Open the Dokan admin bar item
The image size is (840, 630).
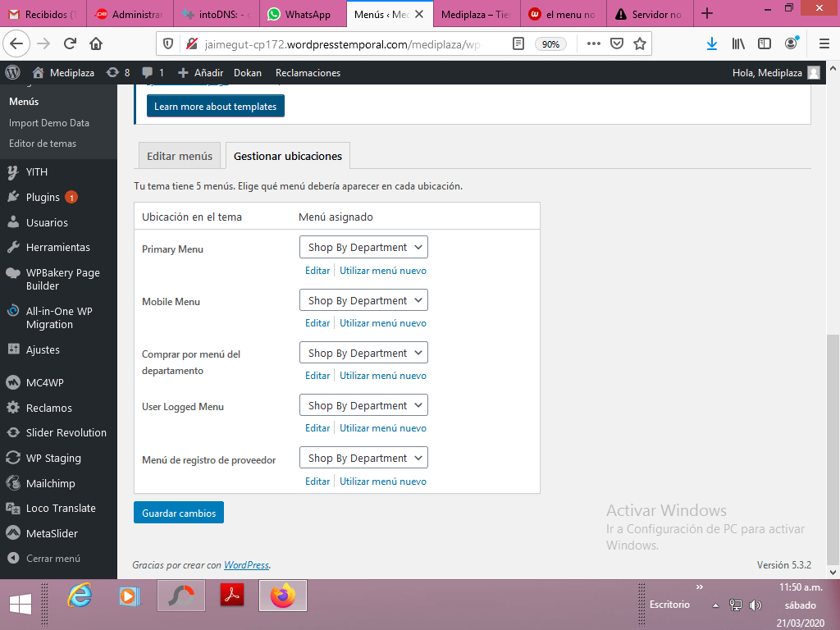point(248,73)
